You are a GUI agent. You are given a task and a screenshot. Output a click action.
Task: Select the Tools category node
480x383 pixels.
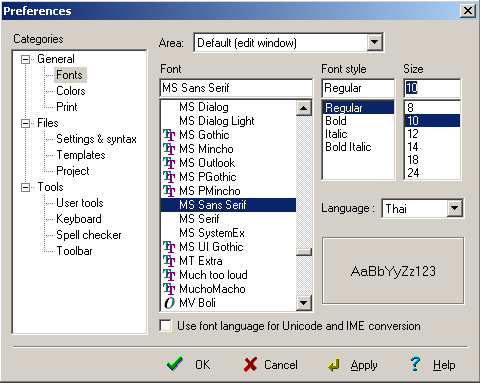pos(50,187)
